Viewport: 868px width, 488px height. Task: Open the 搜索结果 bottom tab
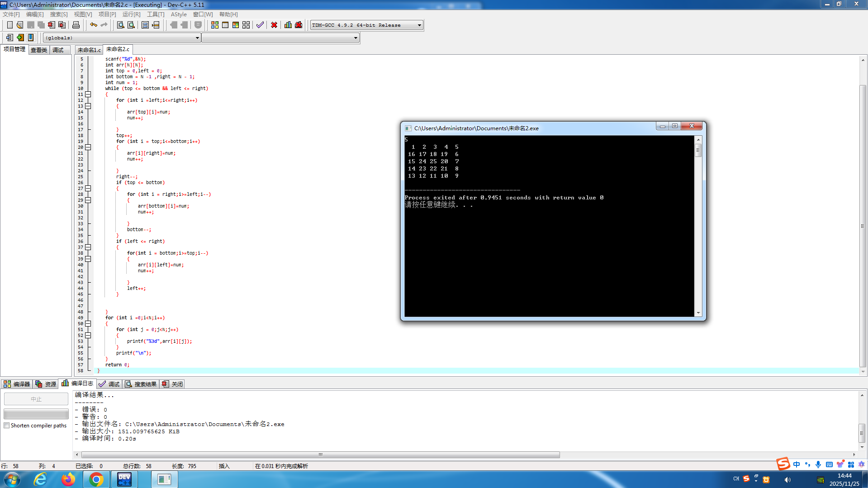tap(141, 384)
